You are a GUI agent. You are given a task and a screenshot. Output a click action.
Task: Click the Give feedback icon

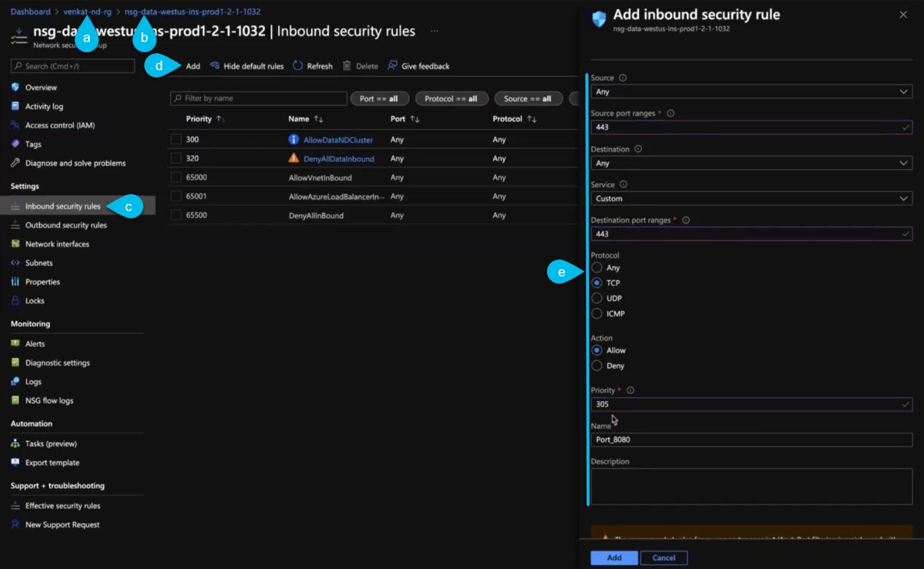pos(392,66)
